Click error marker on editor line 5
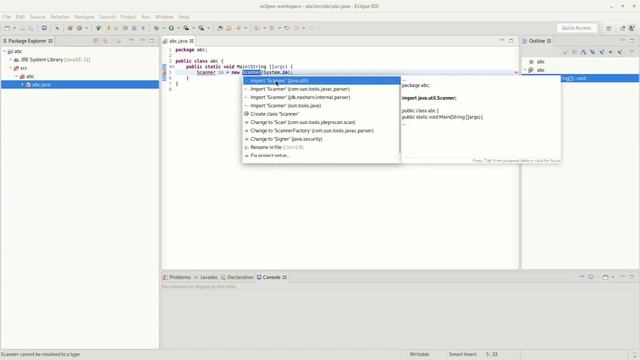Screen dimensions: 640x360 tap(165, 72)
